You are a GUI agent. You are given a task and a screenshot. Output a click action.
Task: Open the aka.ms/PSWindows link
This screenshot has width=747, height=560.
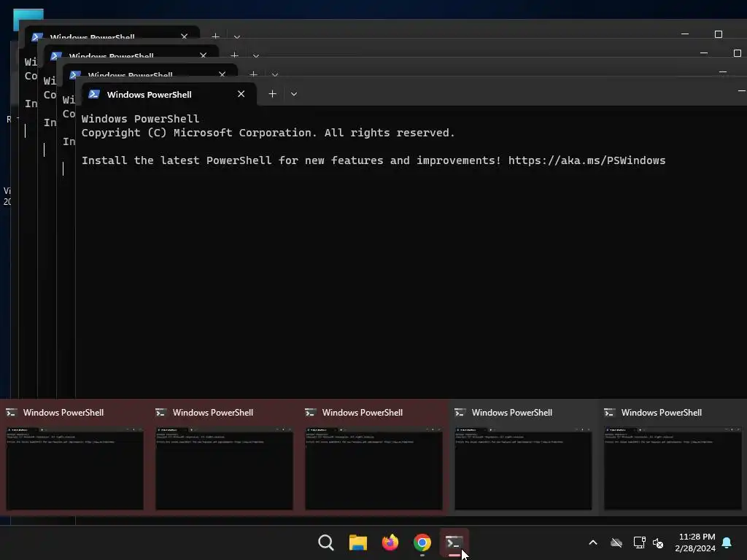(587, 160)
